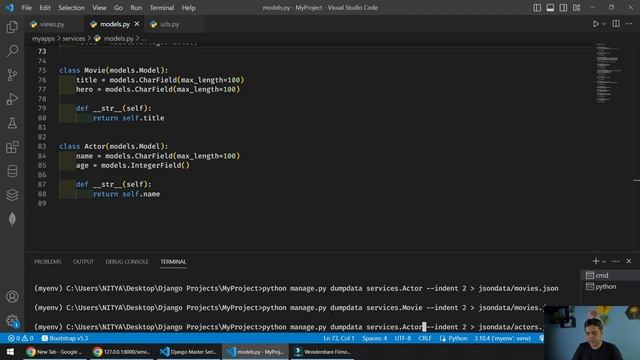Open editor More Actions ellipsis
This screenshot has width=640, height=360.
[629, 24]
